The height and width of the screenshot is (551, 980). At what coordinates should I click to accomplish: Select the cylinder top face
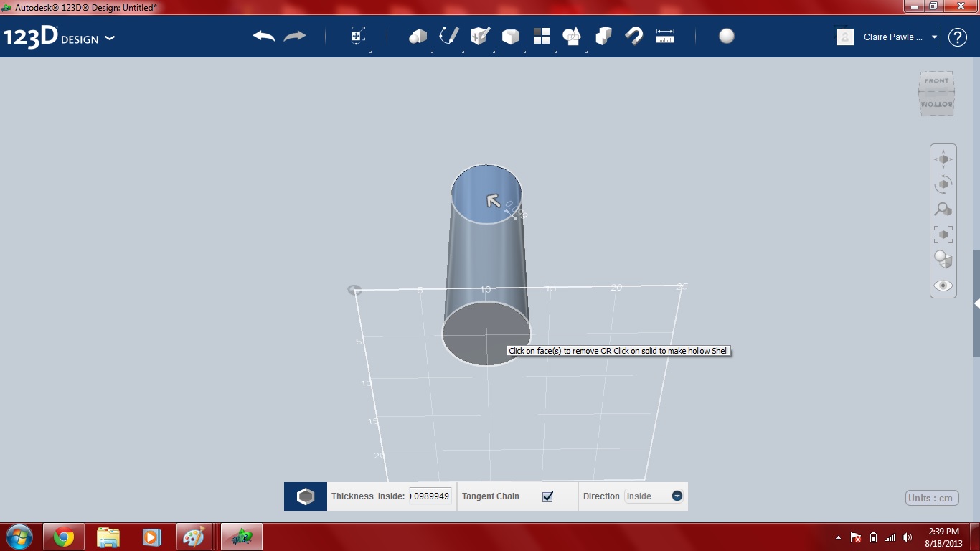(x=486, y=194)
